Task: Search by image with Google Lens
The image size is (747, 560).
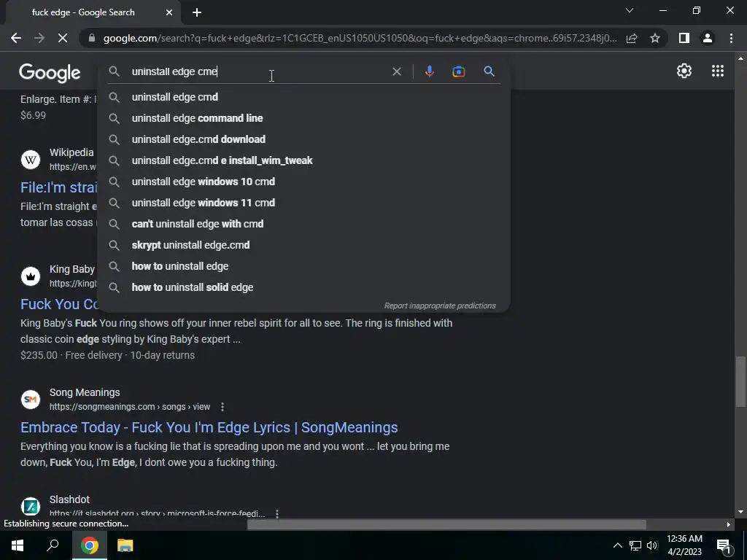Action: [x=458, y=71]
